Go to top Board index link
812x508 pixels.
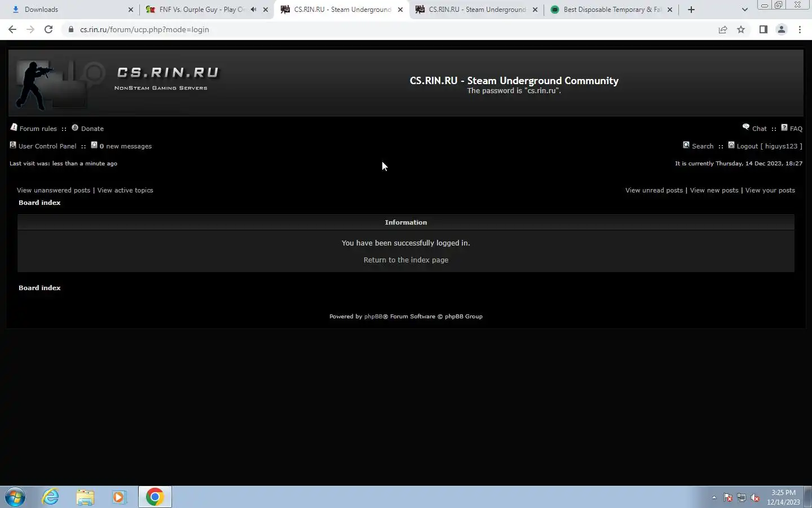pos(39,203)
